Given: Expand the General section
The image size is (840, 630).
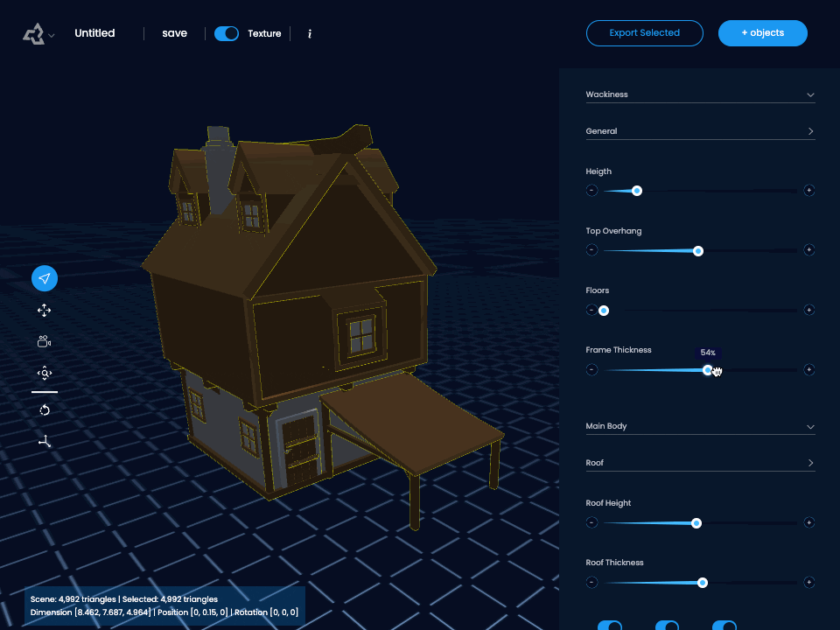Looking at the screenshot, I should [x=810, y=131].
